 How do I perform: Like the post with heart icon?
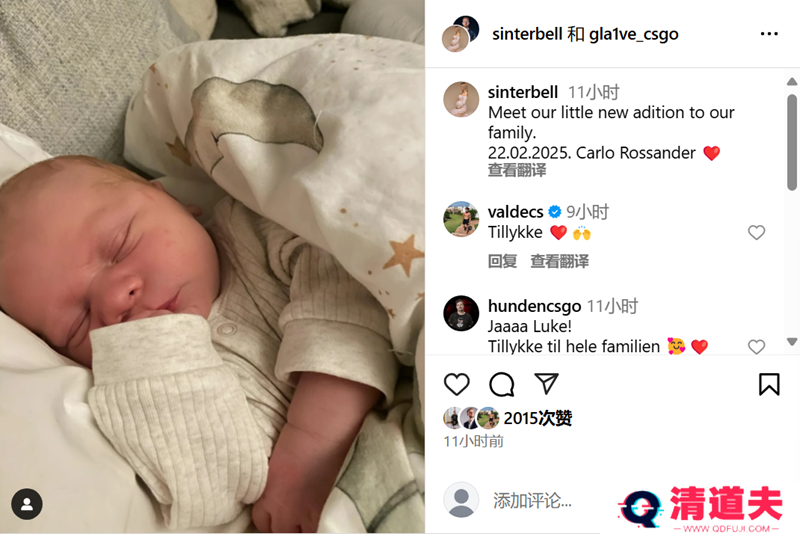[x=457, y=384]
